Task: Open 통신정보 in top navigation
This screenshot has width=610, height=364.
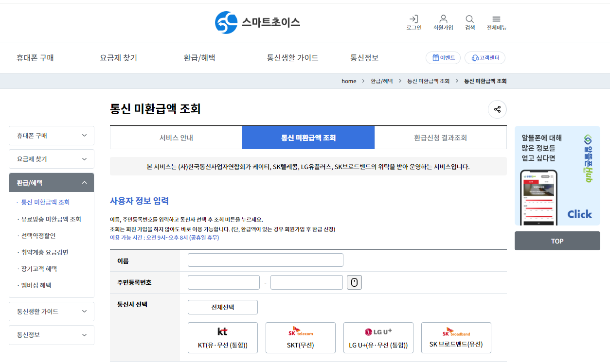Action: (x=365, y=58)
